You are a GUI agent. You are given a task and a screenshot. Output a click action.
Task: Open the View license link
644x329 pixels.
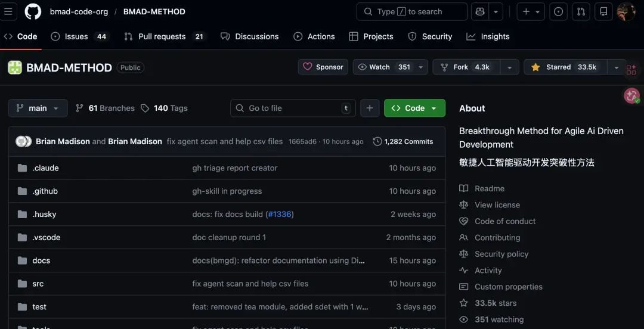pyautogui.click(x=490, y=205)
